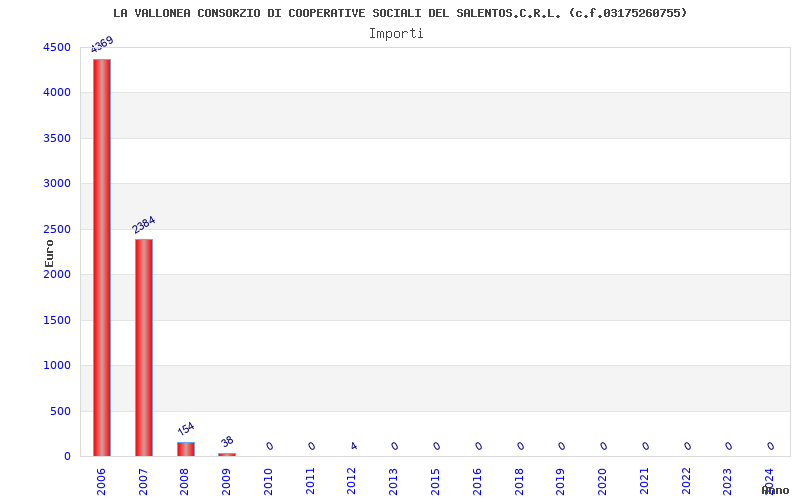Click the red bar for 2007
This screenshot has height=500, width=800.
[x=144, y=347]
